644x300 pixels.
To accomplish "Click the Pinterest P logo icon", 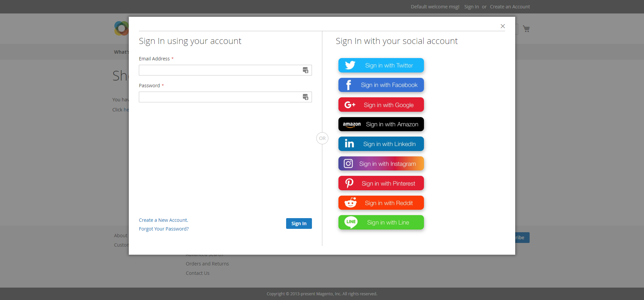I will [349, 183].
